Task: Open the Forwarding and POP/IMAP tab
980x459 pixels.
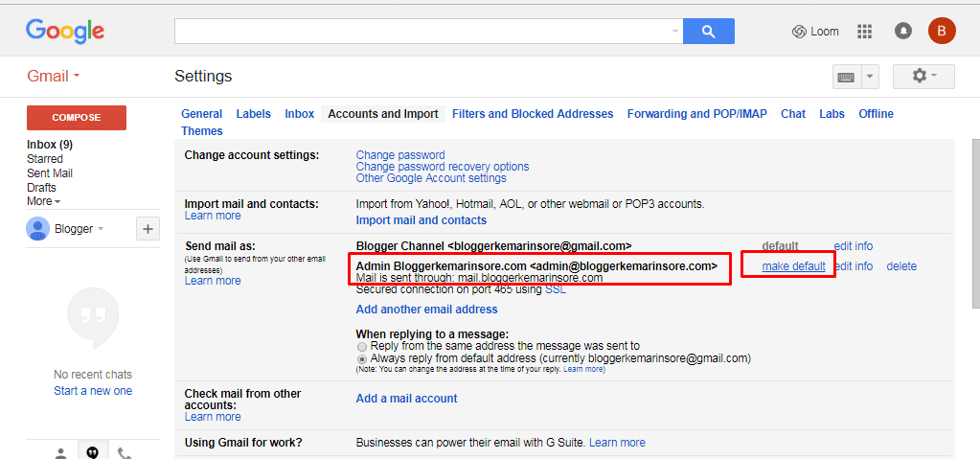Action: click(x=696, y=114)
